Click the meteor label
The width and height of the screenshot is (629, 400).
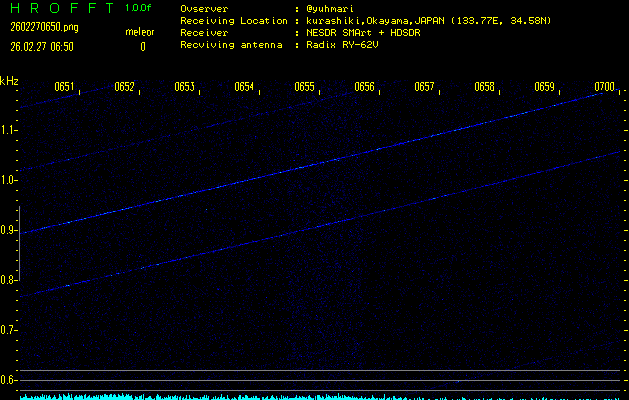(x=139, y=32)
